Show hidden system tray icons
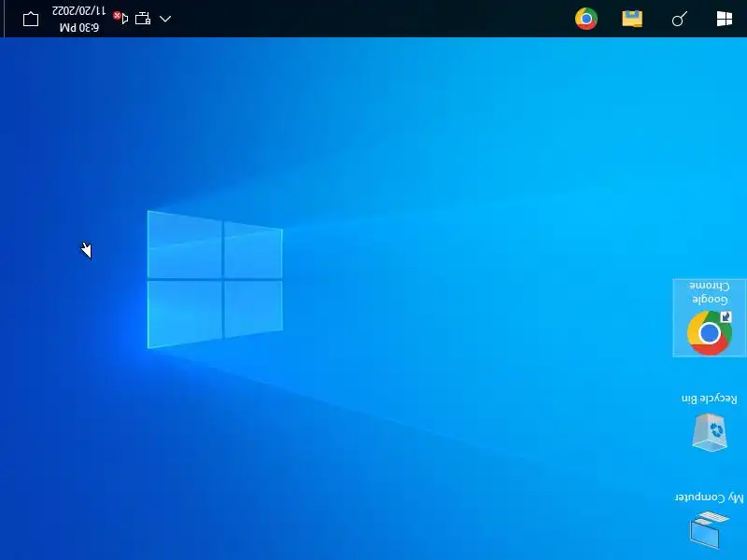This screenshot has width=747, height=560. point(165,19)
